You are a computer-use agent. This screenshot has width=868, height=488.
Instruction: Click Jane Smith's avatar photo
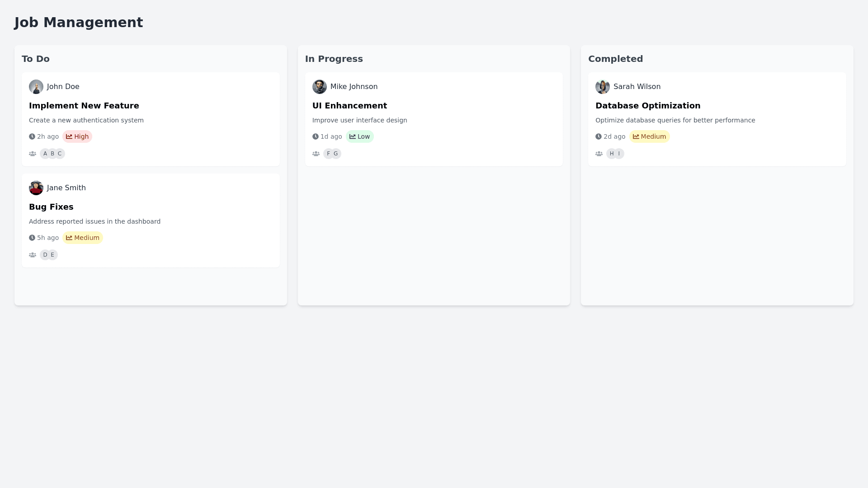(x=36, y=188)
